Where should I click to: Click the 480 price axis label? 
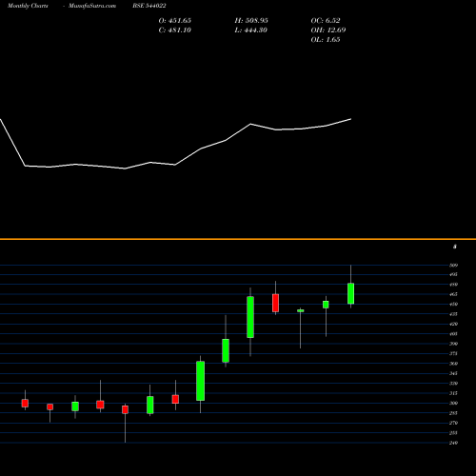453,285
